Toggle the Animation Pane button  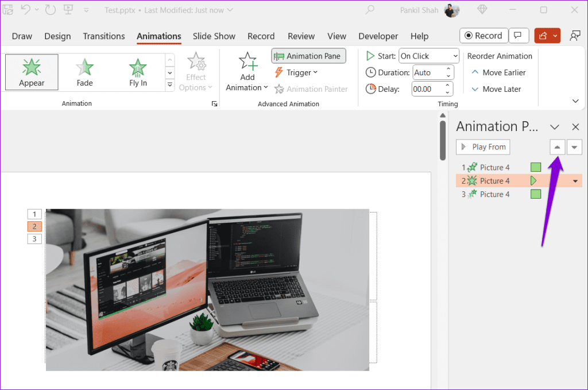308,56
